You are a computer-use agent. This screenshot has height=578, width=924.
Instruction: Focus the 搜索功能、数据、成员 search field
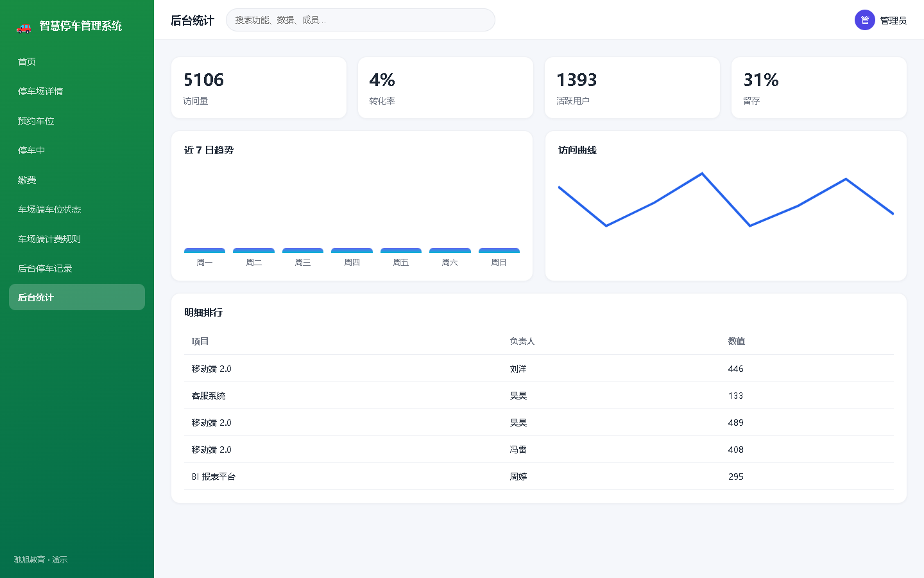click(x=361, y=20)
